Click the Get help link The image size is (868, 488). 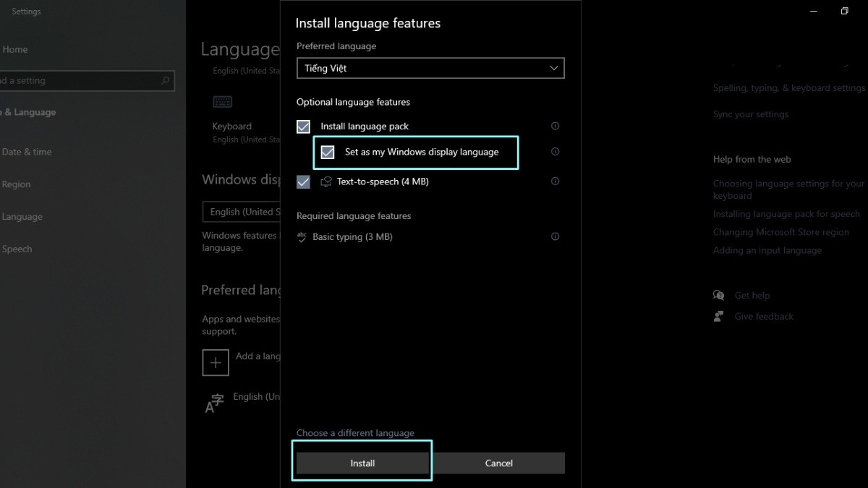752,296
